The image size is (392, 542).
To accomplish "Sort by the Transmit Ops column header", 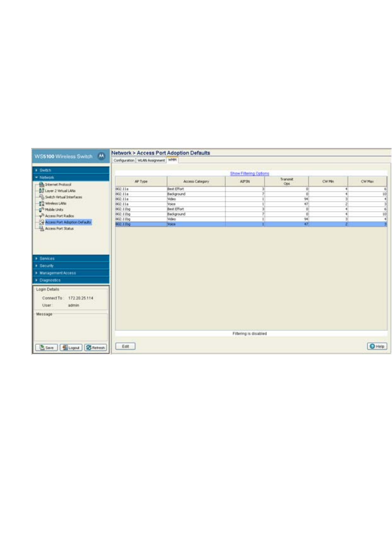I will pos(287,182).
